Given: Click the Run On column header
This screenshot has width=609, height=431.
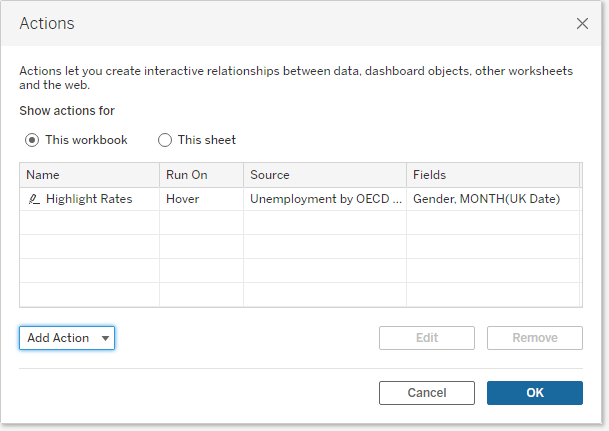Looking at the screenshot, I should tap(201, 175).
